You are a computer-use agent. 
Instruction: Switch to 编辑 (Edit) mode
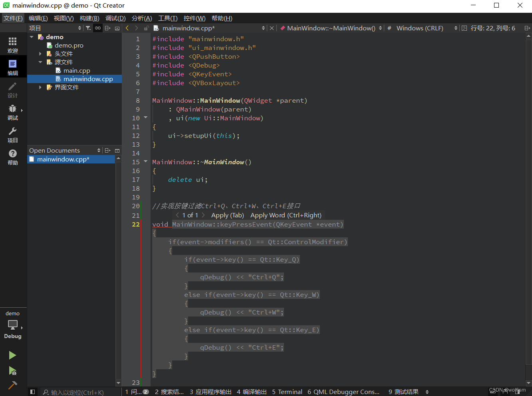13,67
